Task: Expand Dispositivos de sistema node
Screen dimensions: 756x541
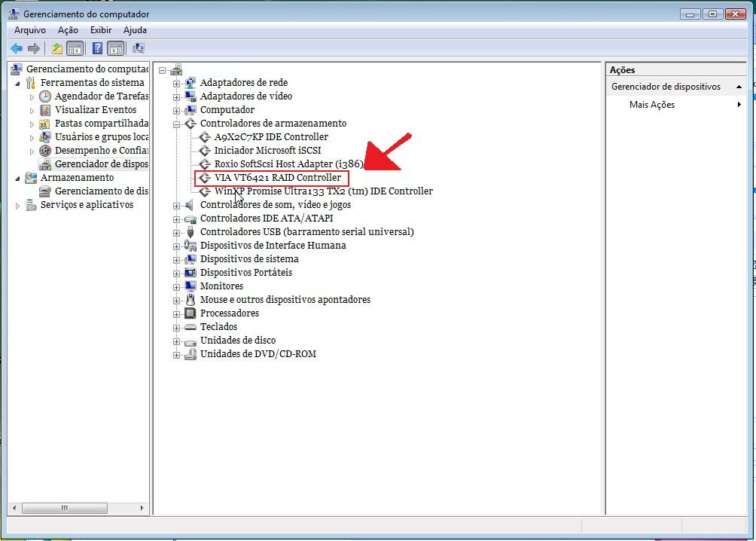Action: pyautogui.click(x=176, y=260)
